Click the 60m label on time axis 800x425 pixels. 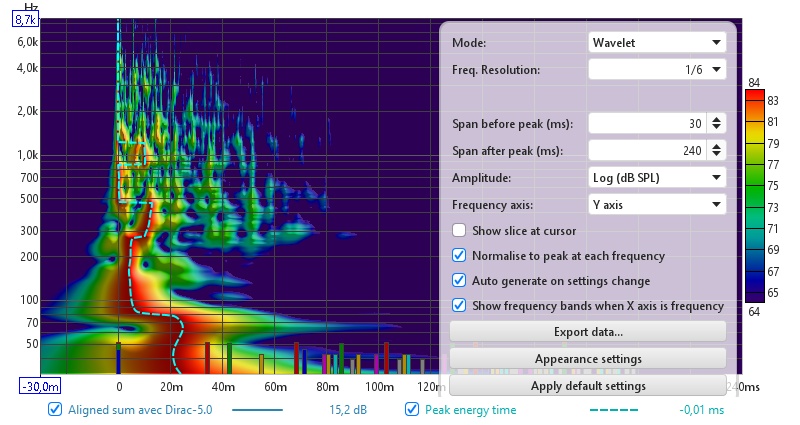pyautogui.click(x=275, y=387)
